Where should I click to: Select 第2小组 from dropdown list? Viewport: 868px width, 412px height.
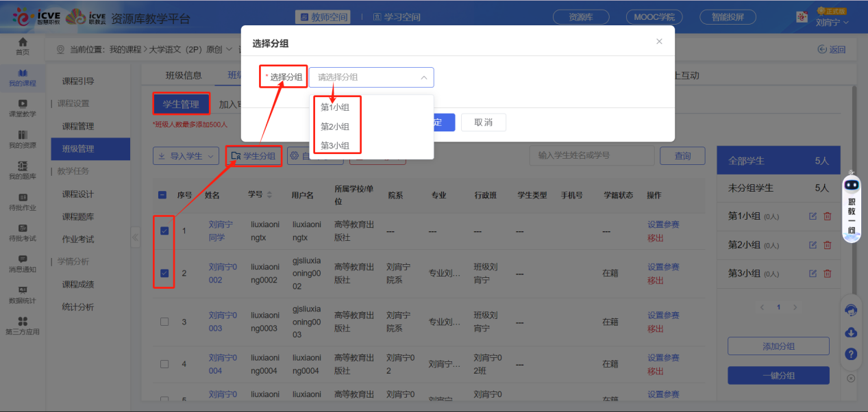coord(335,127)
